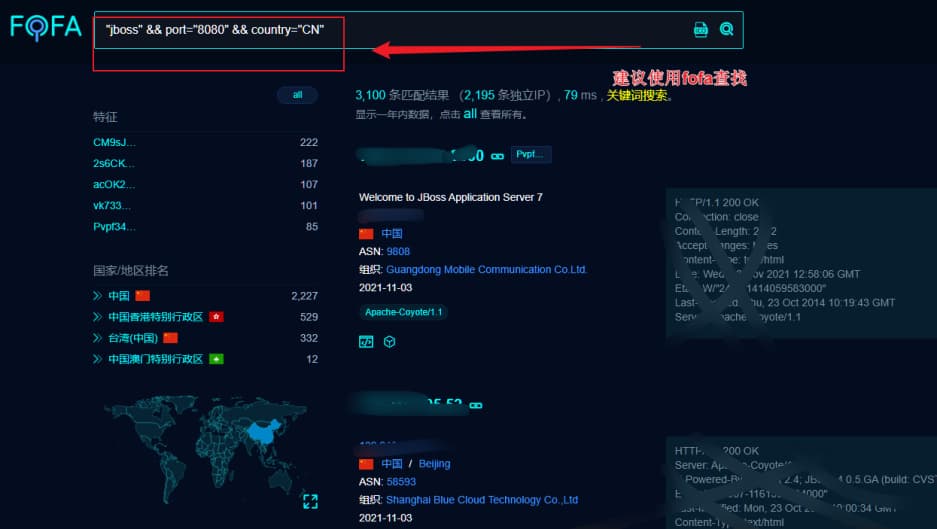Click 中国 country link in first result

(392, 234)
